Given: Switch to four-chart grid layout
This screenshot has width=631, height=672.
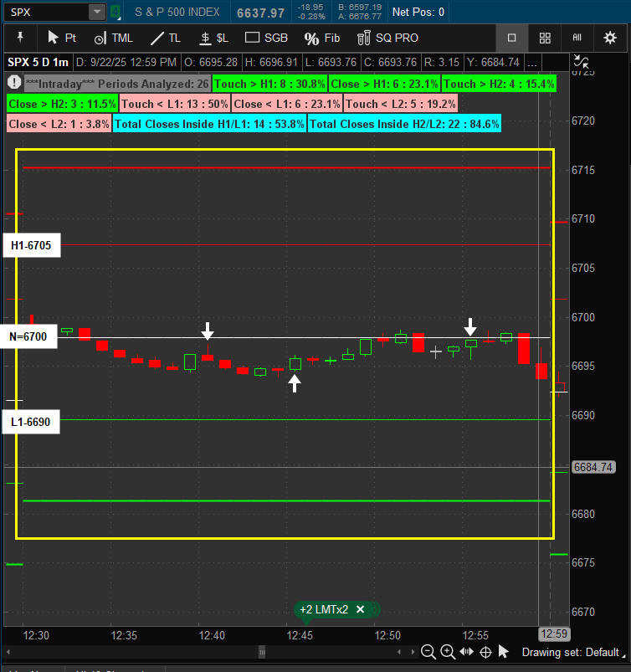Looking at the screenshot, I should click(x=545, y=38).
